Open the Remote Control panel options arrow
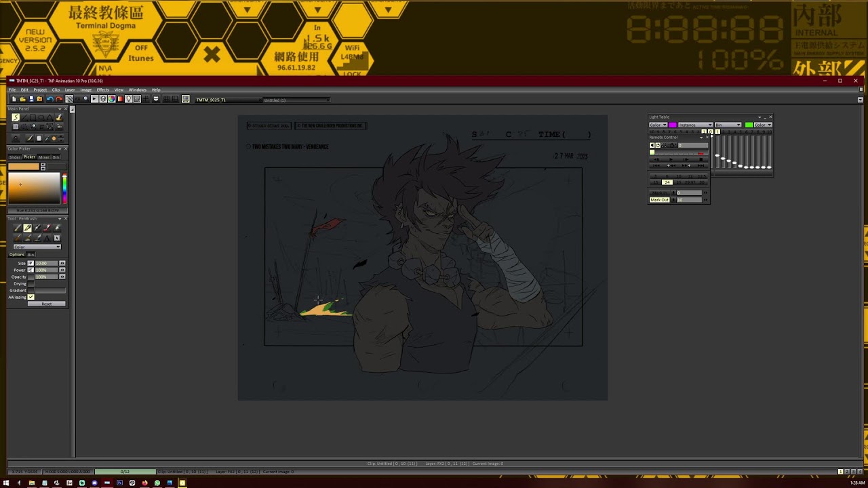 pyautogui.click(x=701, y=138)
